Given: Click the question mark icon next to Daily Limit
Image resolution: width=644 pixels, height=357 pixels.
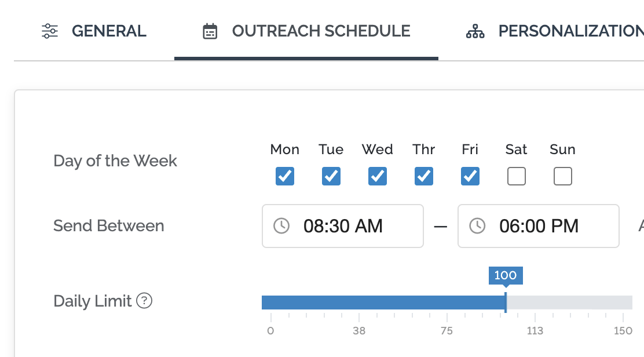Looking at the screenshot, I should click(143, 301).
